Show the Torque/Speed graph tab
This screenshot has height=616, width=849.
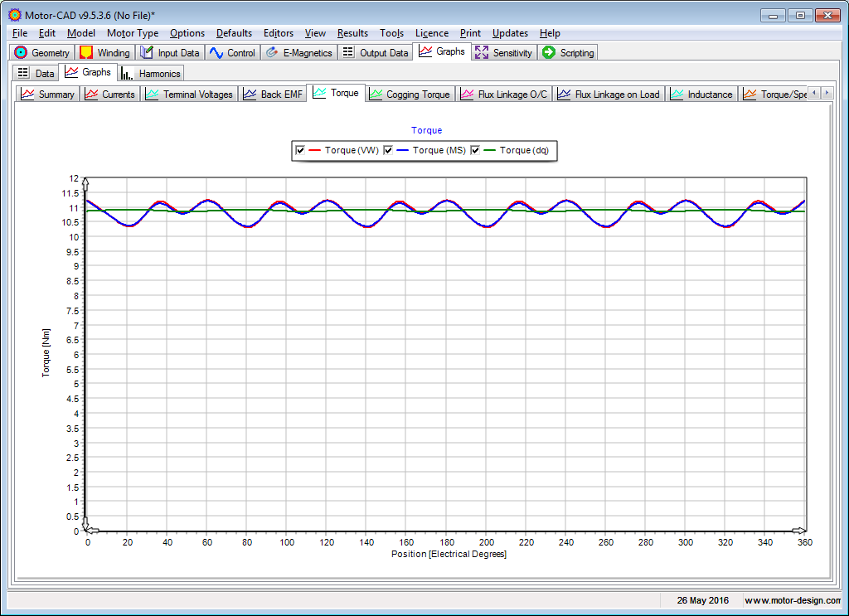pos(774,95)
